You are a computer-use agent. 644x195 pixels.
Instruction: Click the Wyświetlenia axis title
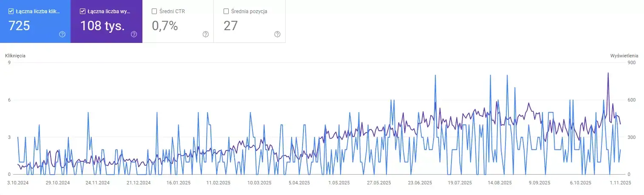tap(624, 56)
